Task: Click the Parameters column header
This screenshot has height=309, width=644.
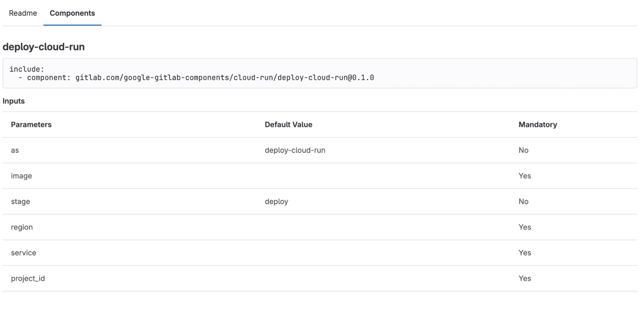Action: click(x=31, y=125)
